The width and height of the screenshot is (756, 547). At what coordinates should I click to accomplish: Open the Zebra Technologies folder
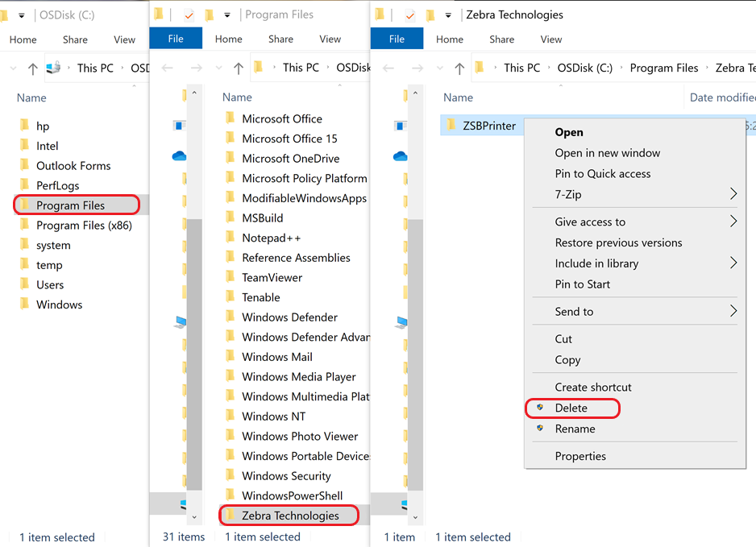[289, 515]
